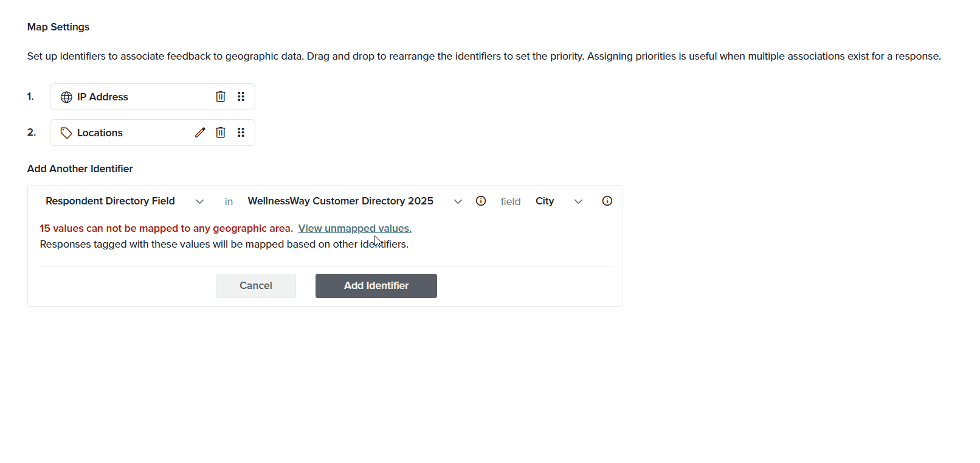This screenshot has width=980, height=463.
Task: Click the Add Identifier button
Action: click(x=376, y=286)
